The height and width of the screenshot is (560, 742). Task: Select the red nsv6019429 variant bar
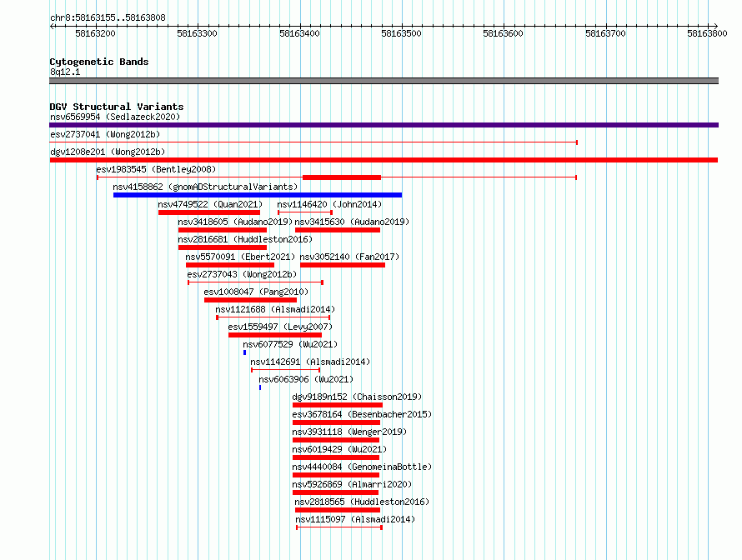[336, 457]
